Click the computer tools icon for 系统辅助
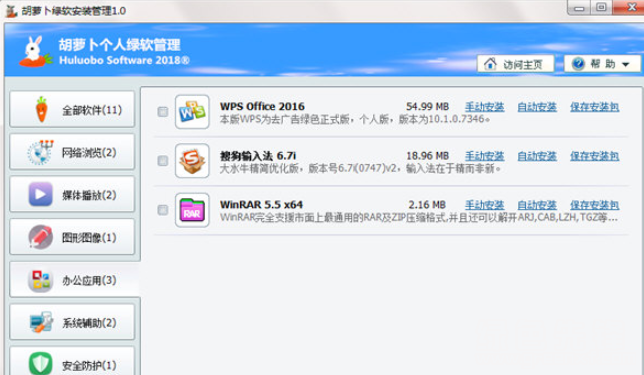This screenshot has height=375, width=644. pos(41,322)
